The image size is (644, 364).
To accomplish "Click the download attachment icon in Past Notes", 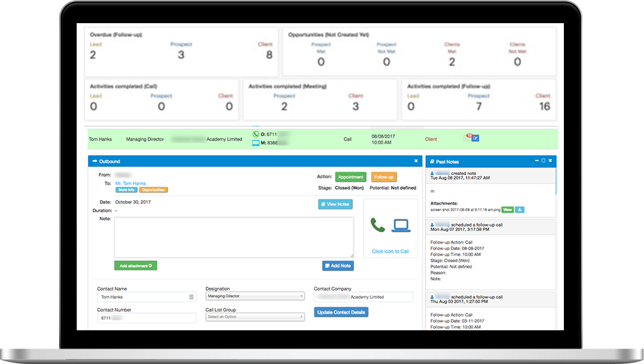I will tap(520, 209).
